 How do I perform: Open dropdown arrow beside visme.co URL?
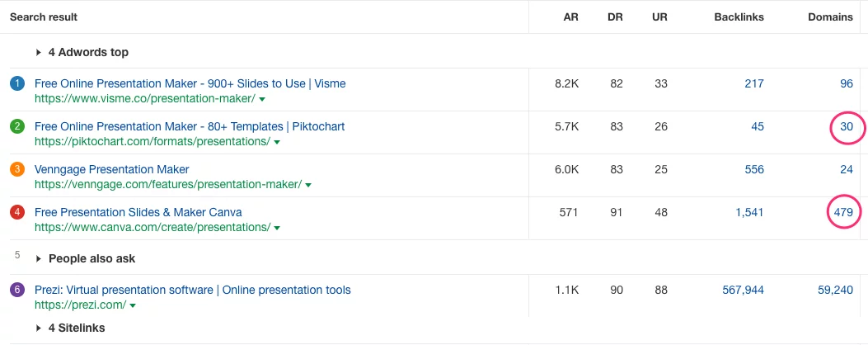tap(262, 99)
